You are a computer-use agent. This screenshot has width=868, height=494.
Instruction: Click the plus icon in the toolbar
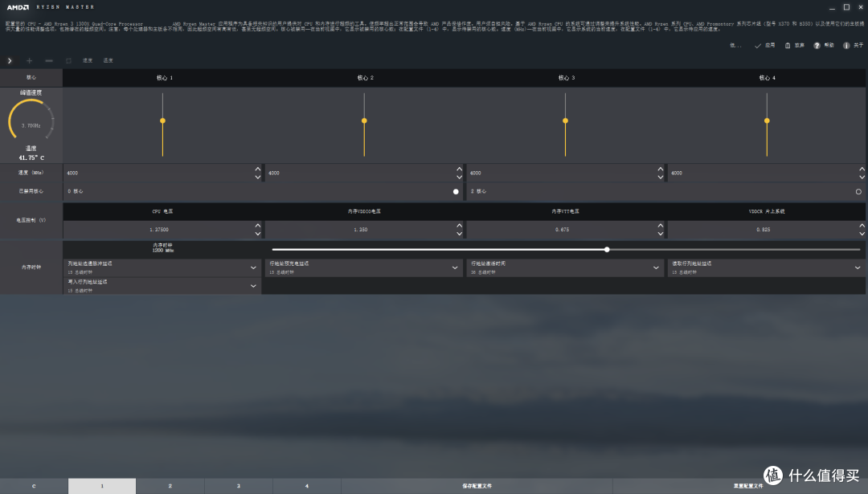[30, 61]
